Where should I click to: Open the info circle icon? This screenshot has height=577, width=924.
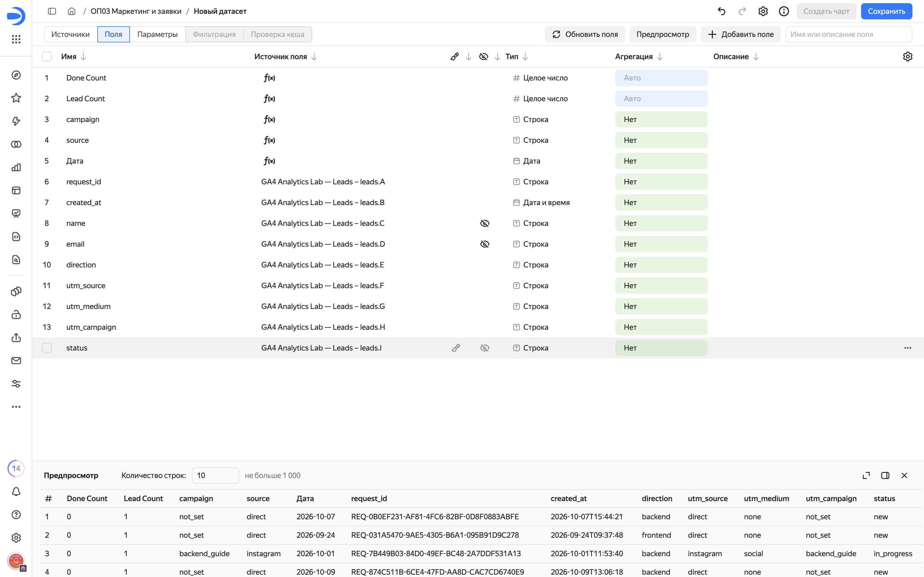pos(783,12)
